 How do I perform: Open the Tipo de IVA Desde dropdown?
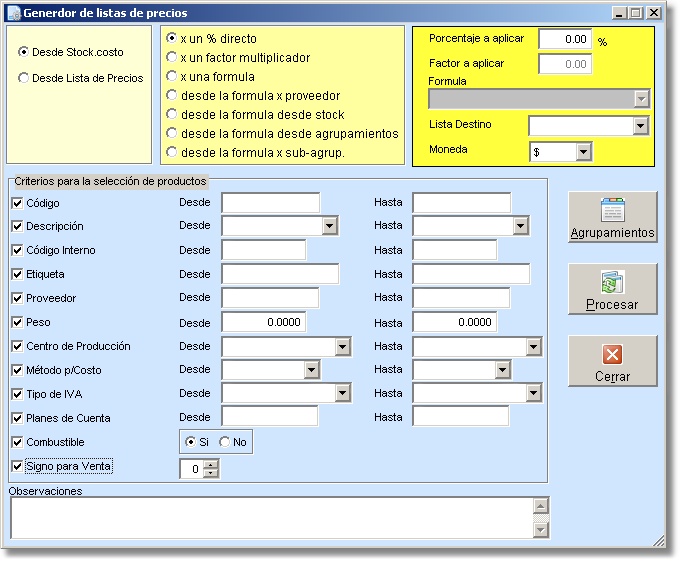click(x=343, y=394)
